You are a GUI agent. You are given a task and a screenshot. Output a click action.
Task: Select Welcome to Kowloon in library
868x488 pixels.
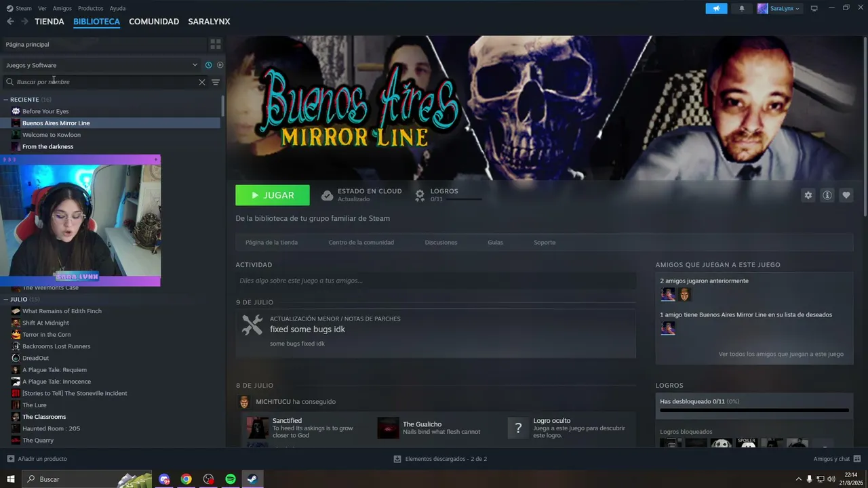(x=52, y=135)
